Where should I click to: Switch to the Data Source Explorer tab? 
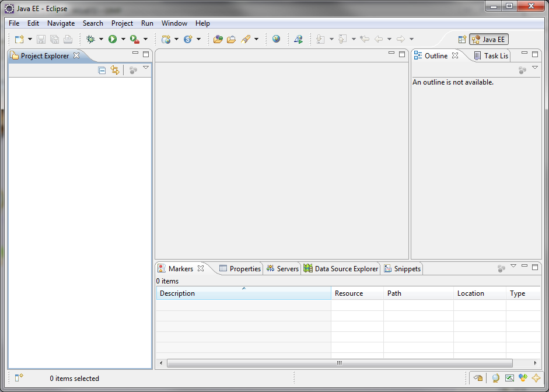[x=341, y=269]
